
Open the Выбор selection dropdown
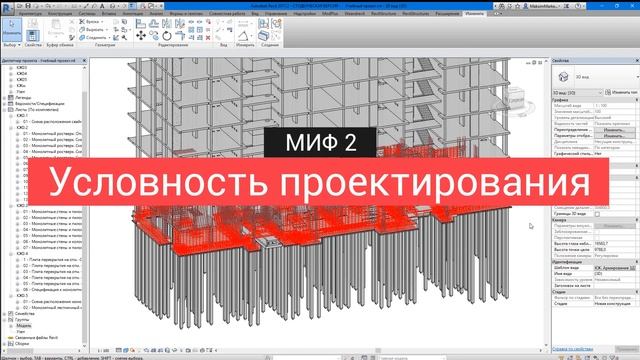12,45
